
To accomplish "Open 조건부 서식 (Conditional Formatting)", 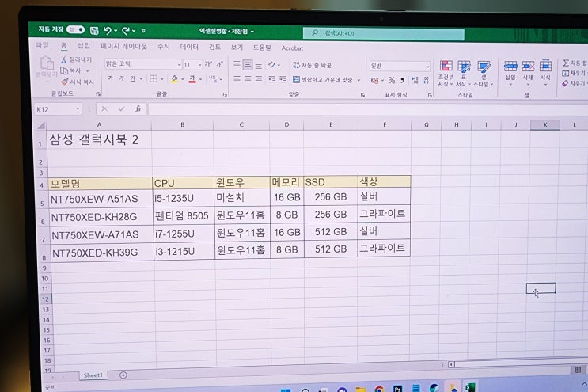I will [446, 73].
